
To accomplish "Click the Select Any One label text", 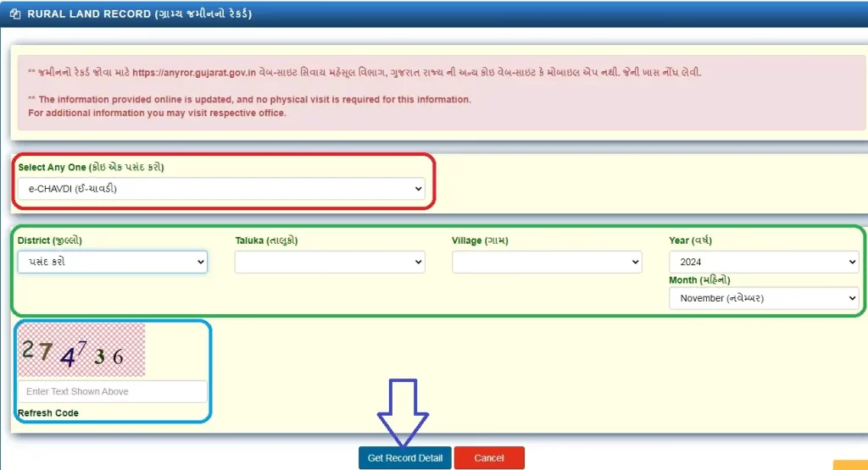I will coord(91,167).
